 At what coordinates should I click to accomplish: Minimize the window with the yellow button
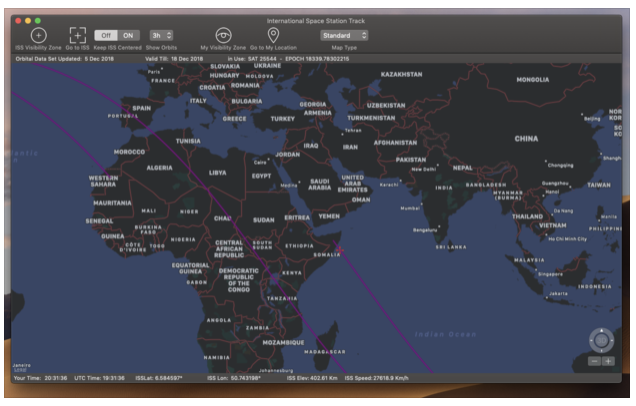point(29,20)
